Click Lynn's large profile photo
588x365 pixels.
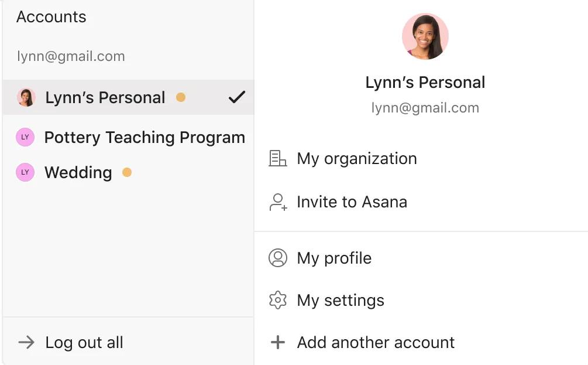[x=425, y=36]
